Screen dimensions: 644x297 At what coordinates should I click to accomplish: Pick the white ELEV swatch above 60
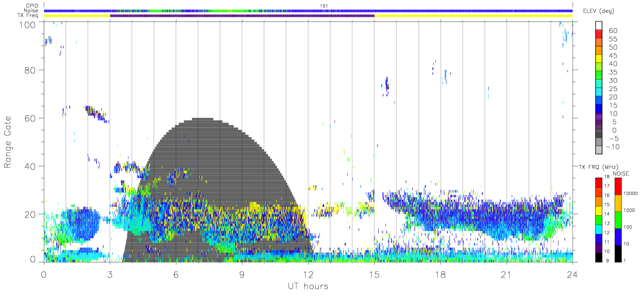tap(600, 26)
